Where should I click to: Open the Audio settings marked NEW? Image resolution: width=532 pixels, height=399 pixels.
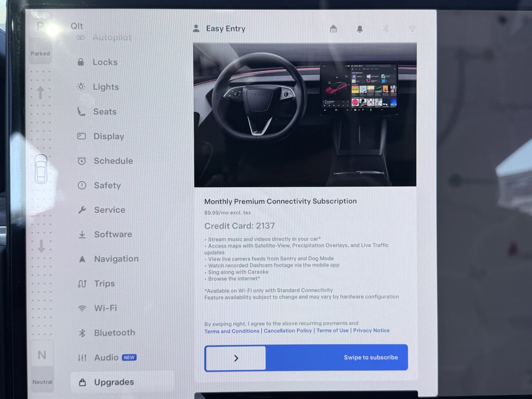[106, 358]
